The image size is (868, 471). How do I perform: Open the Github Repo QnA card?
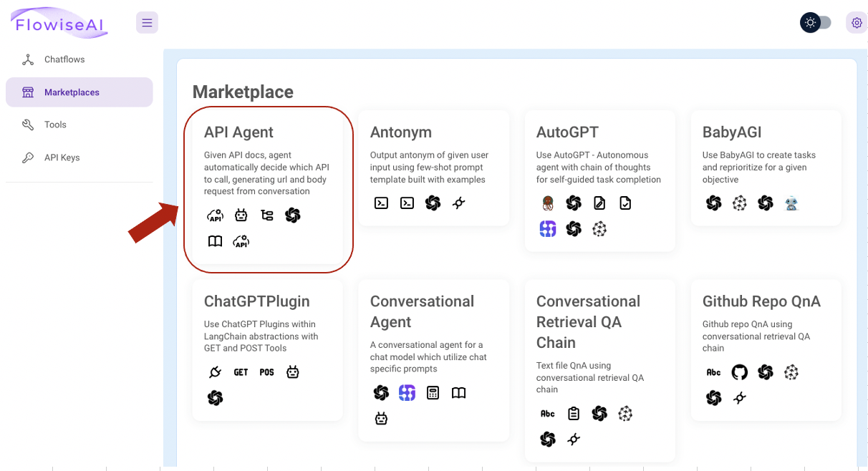[766, 350]
